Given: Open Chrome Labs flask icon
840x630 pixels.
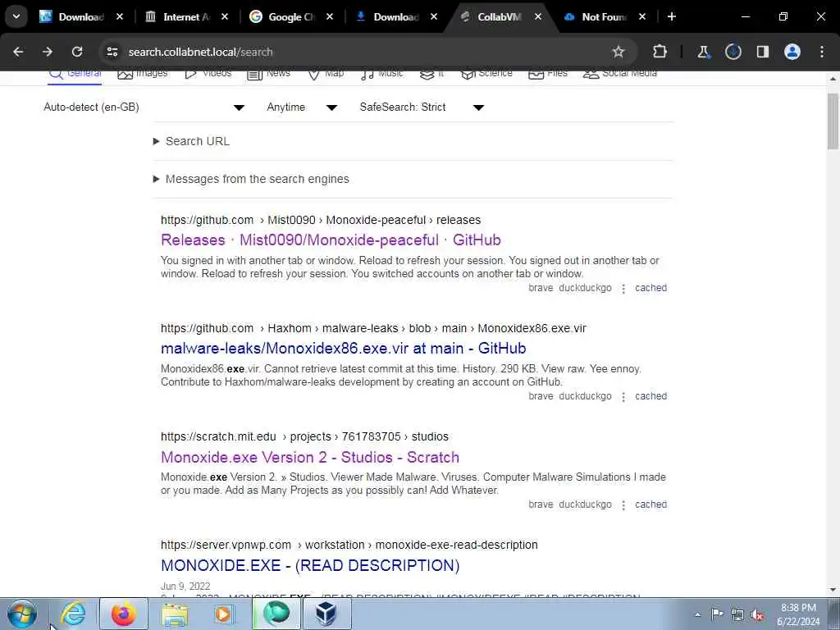Looking at the screenshot, I should pos(703,52).
